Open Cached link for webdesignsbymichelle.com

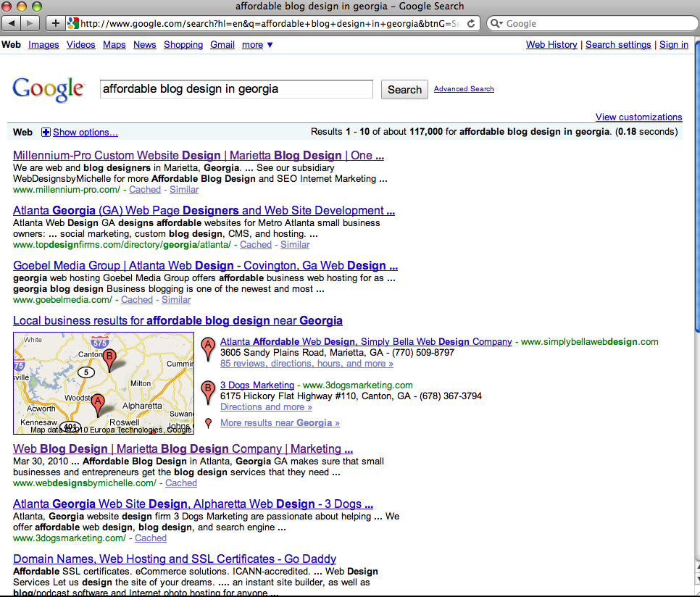click(181, 483)
